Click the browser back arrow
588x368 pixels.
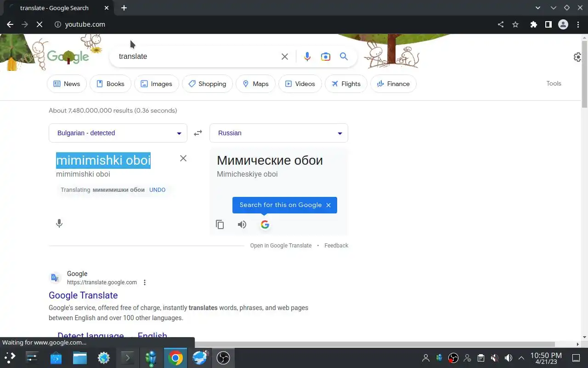(x=10, y=24)
